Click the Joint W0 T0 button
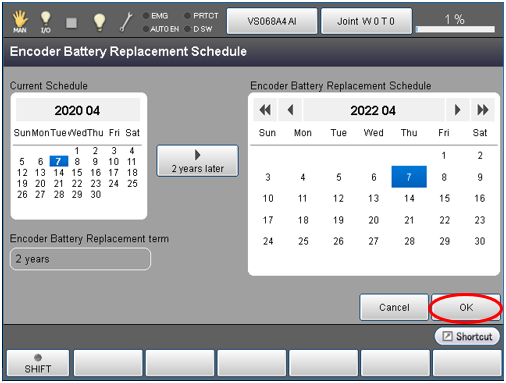The height and width of the screenshot is (383, 506). tap(366, 21)
